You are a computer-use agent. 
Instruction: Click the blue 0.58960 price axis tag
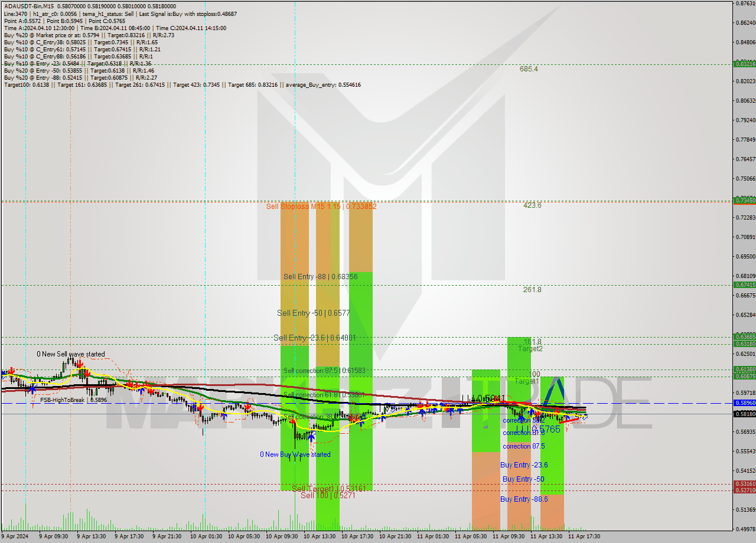[x=744, y=403]
